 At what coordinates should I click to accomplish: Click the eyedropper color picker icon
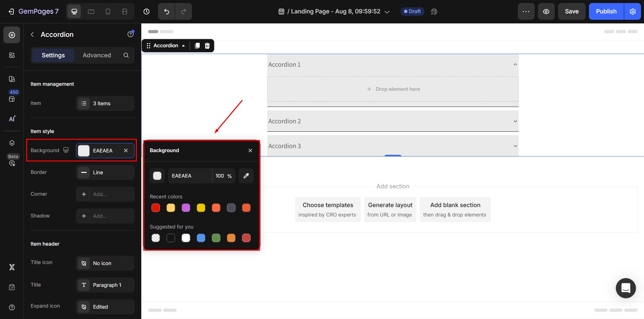246,176
